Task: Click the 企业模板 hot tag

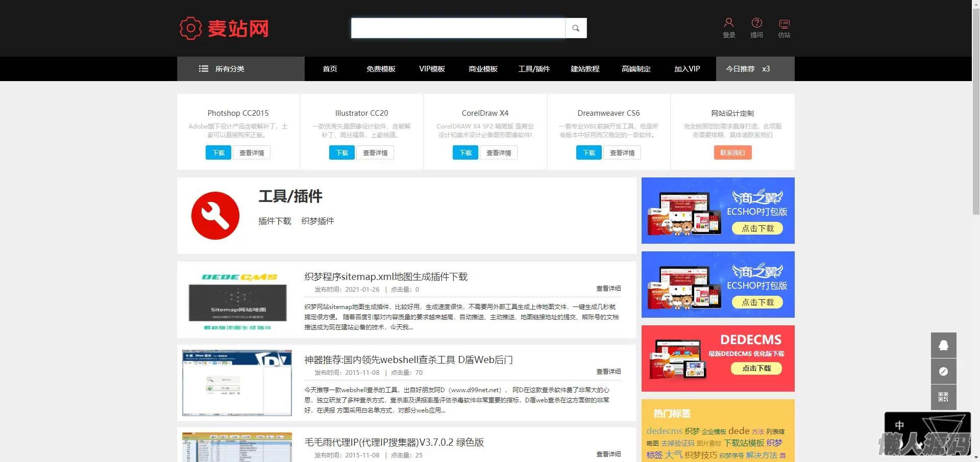Action: 714,431
